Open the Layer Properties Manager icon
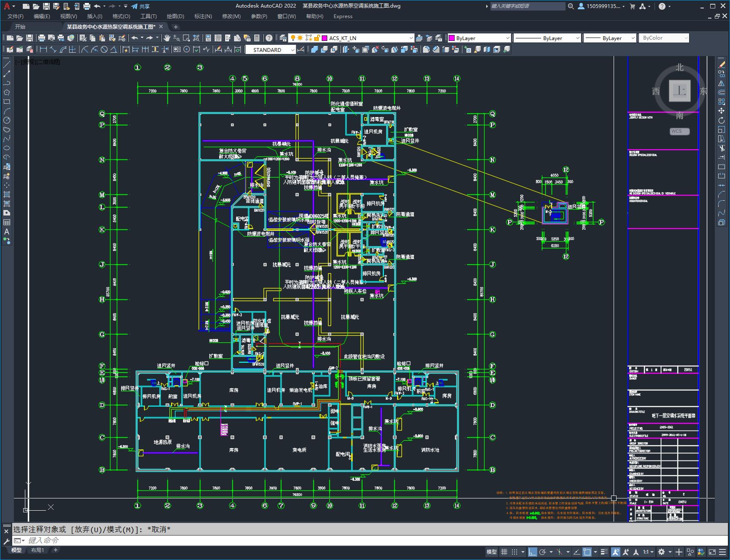This screenshot has width=730, height=560. (x=283, y=38)
